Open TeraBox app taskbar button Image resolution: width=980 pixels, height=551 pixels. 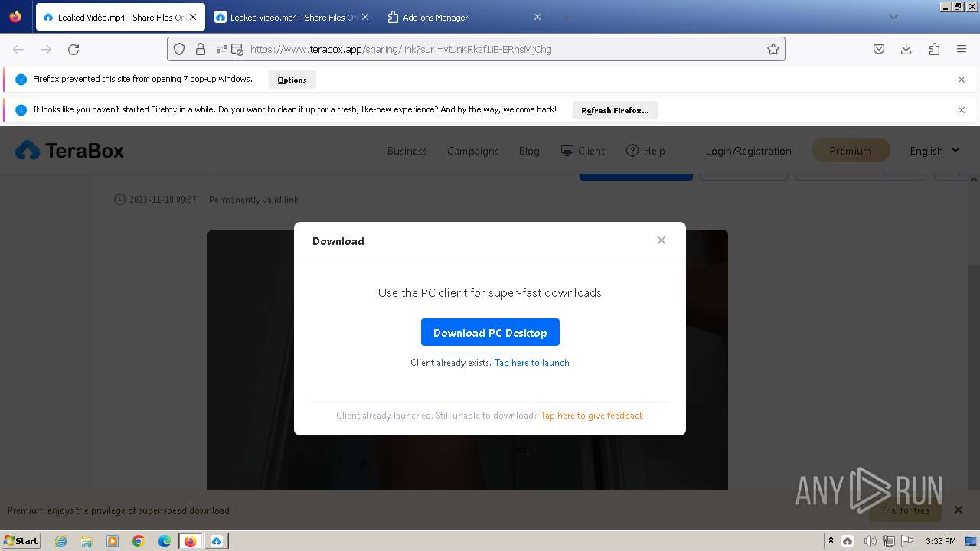tap(217, 541)
